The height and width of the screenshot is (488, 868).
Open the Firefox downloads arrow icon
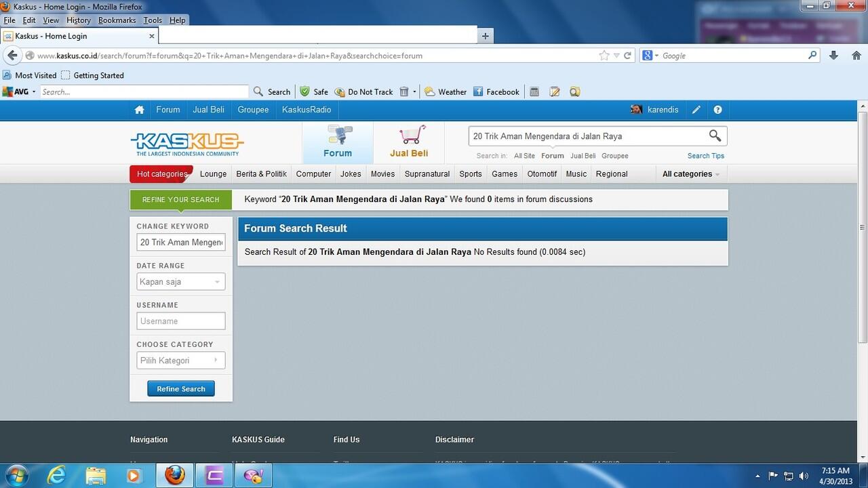833,56
